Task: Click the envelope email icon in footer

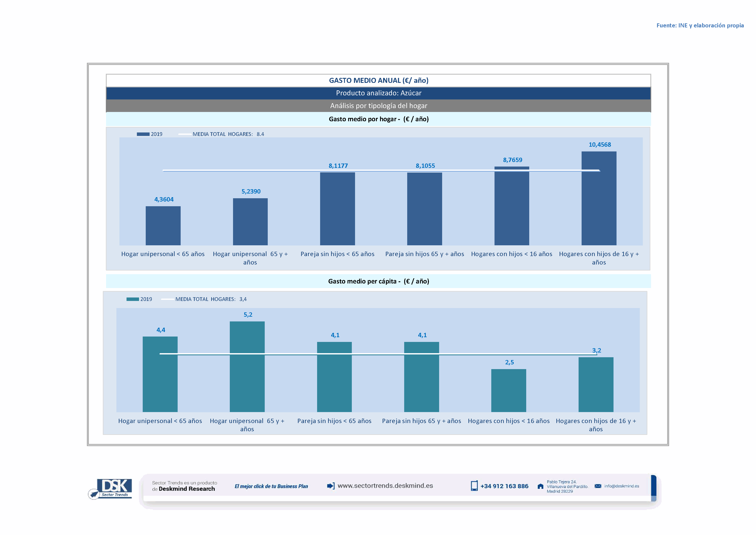Action: (598, 486)
